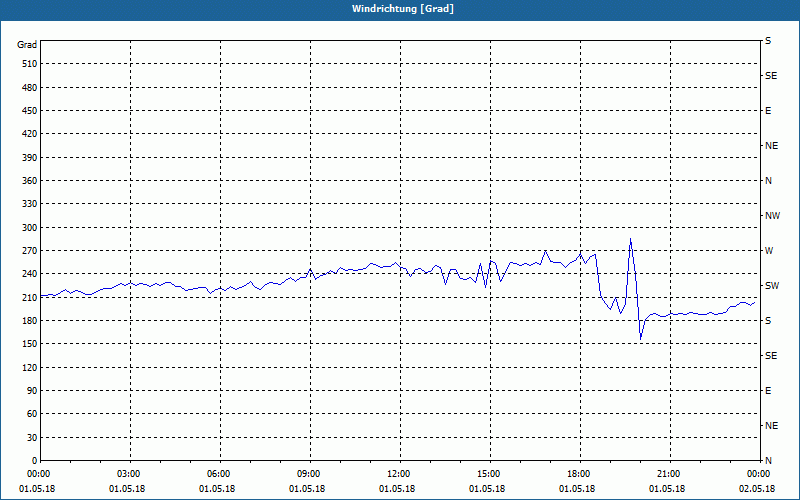Click the blue line's lowest dip near 150

640,339
